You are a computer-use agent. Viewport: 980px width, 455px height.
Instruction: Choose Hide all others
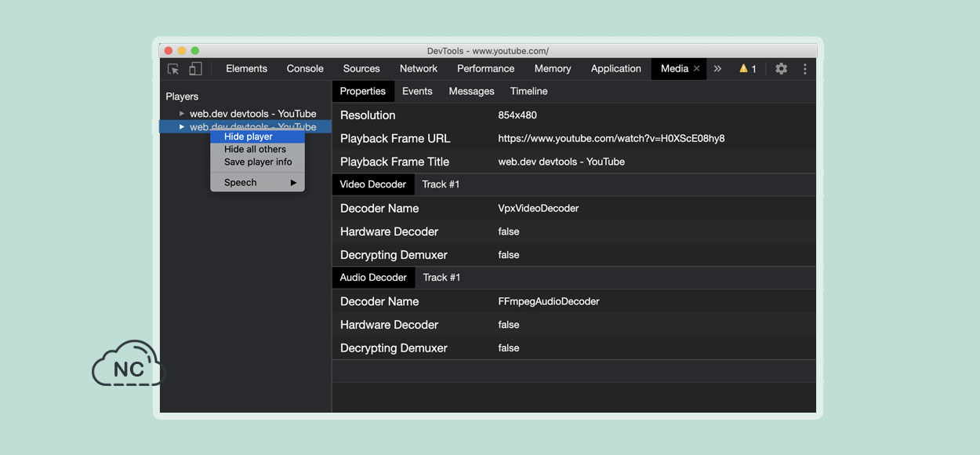(258, 149)
